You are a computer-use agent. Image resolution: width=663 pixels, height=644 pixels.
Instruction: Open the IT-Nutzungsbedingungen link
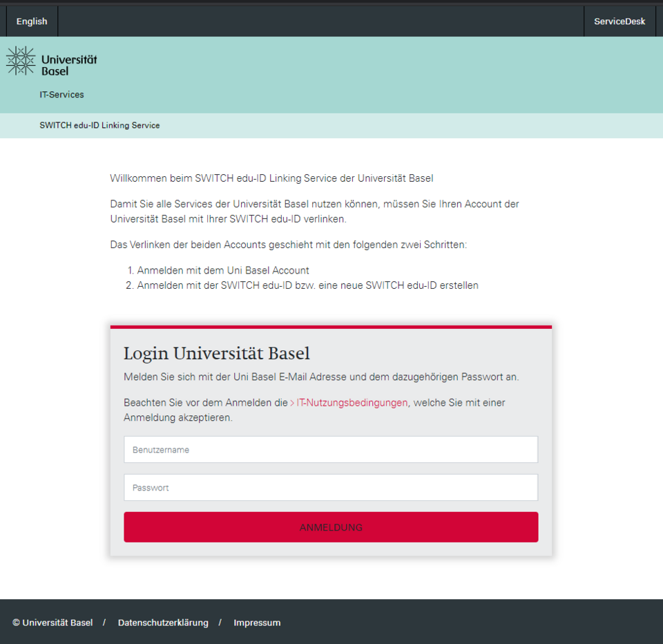pos(352,403)
